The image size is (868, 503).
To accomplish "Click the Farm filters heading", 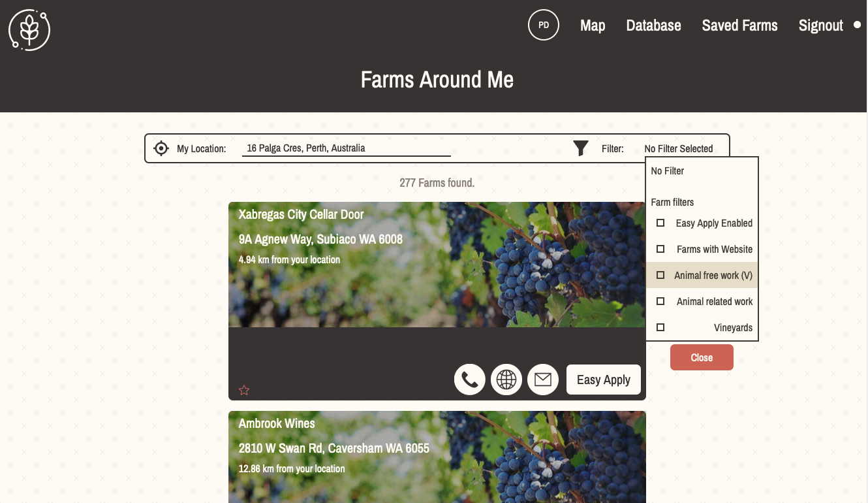I will pos(672,202).
